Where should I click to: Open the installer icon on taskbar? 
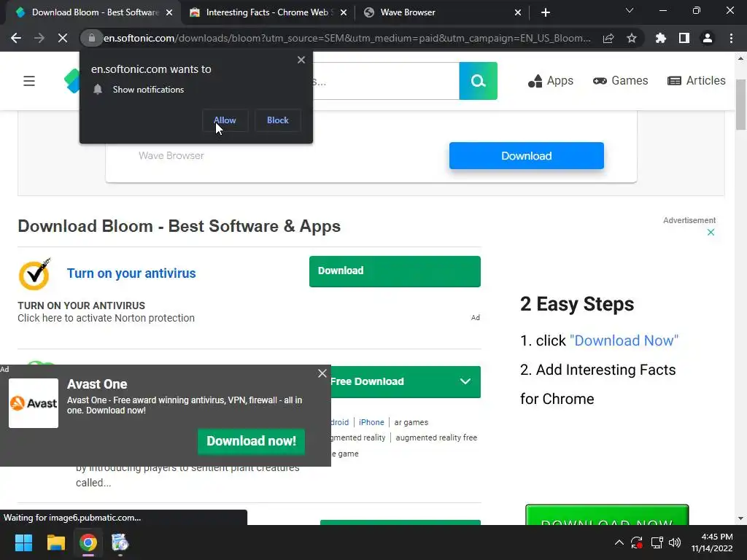coord(120,542)
